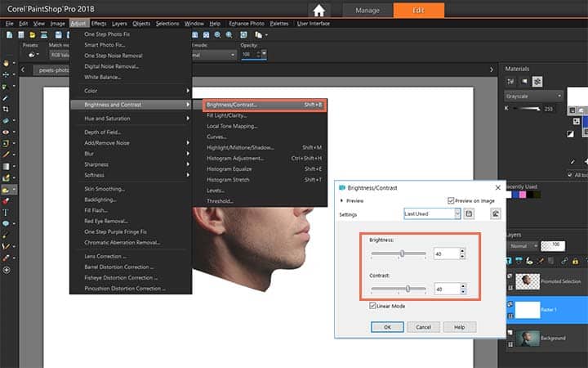Toggle the Preview on Image checkbox
This screenshot has height=368, width=588.
coord(451,200)
